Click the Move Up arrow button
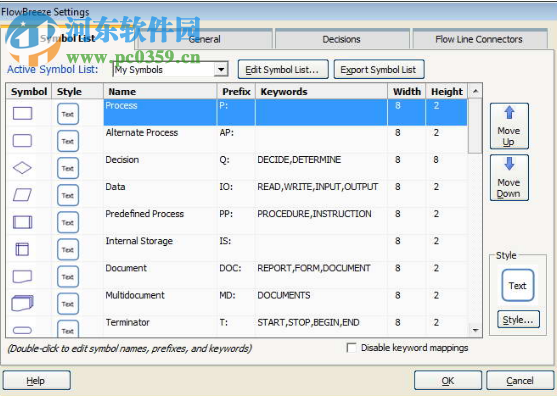This screenshot has width=557, height=396. (509, 126)
